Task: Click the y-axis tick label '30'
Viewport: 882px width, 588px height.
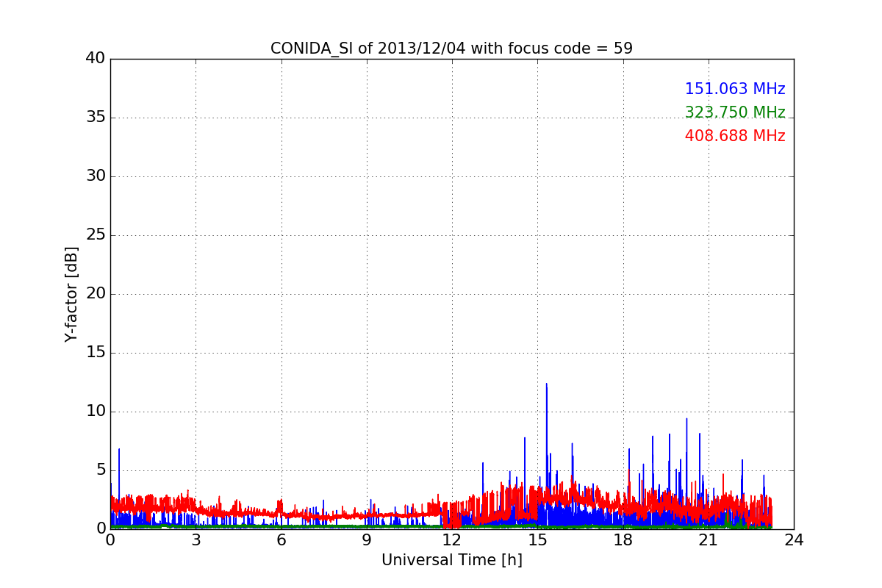Action: click(x=96, y=176)
